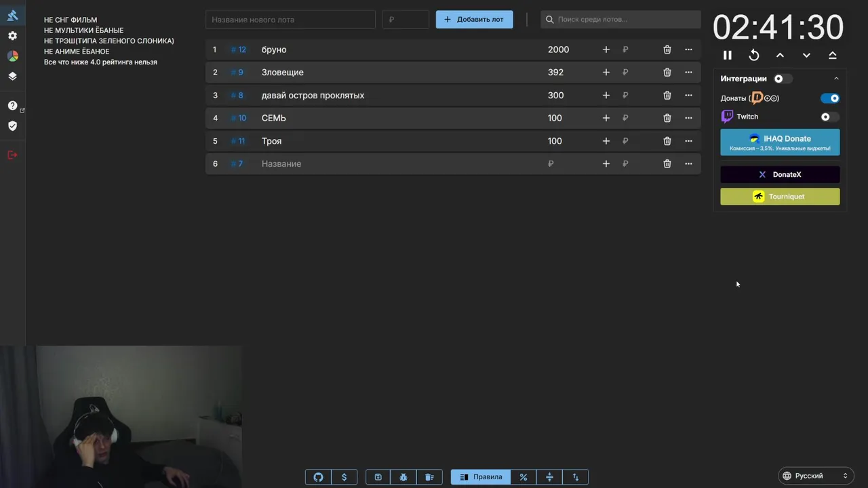The image size is (868, 488).
Task: Click the clear-all-lots trash list icon
Action: click(x=429, y=477)
